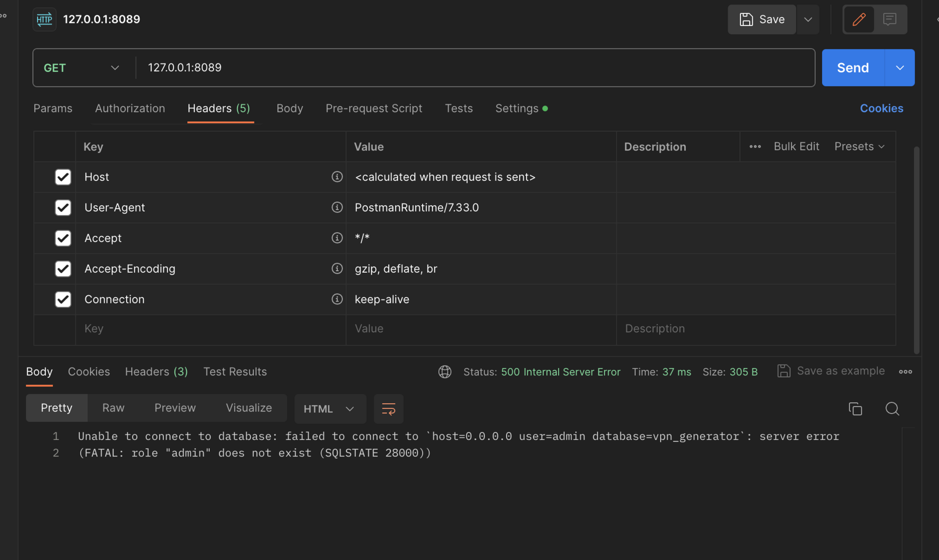Show info for the Accept-Encoding header
The image size is (939, 560).
pyautogui.click(x=337, y=268)
